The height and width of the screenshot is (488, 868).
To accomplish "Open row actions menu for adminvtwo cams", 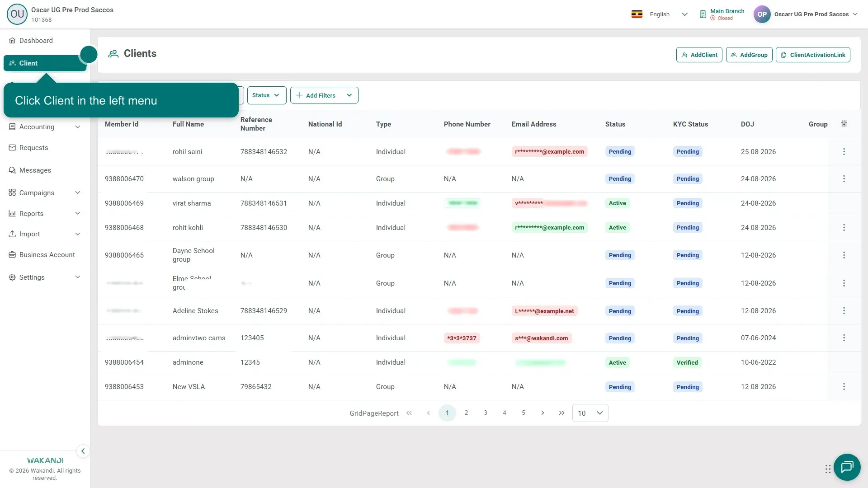I will click(844, 338).
